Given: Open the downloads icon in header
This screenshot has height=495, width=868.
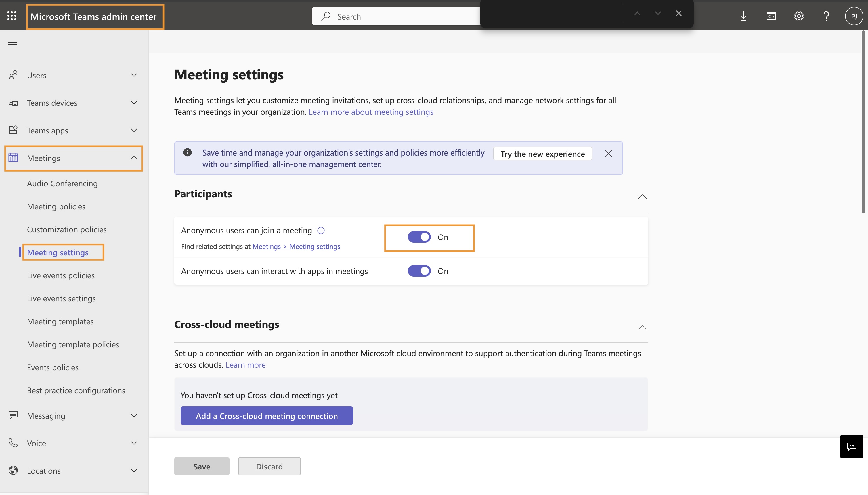Looking at the screenshot, I should click(x=743, y=16).
